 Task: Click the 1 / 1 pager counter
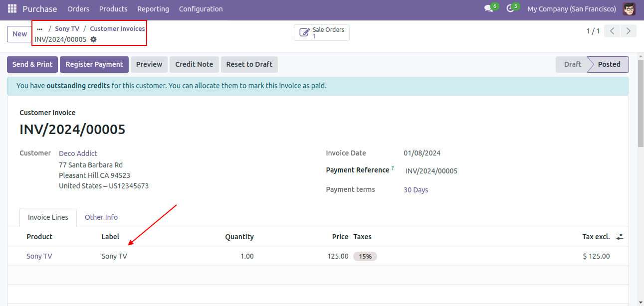pyautogui.click(x=593, y=31)
